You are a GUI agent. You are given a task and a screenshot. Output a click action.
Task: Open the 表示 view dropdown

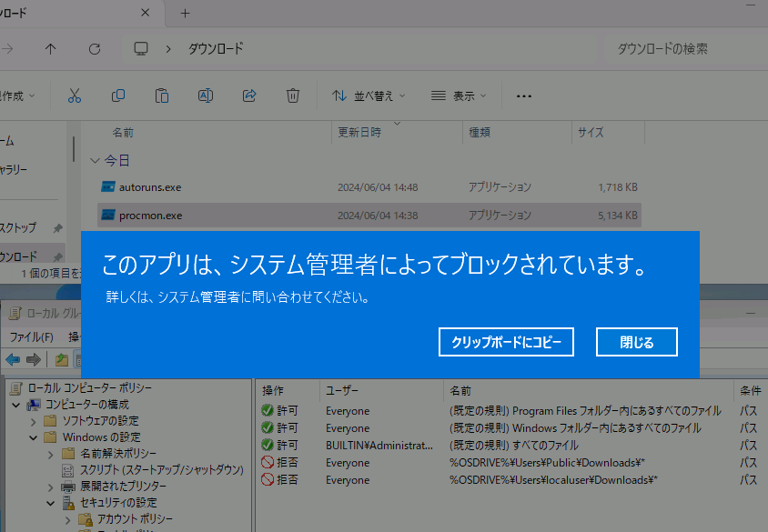tap(456, 95)
